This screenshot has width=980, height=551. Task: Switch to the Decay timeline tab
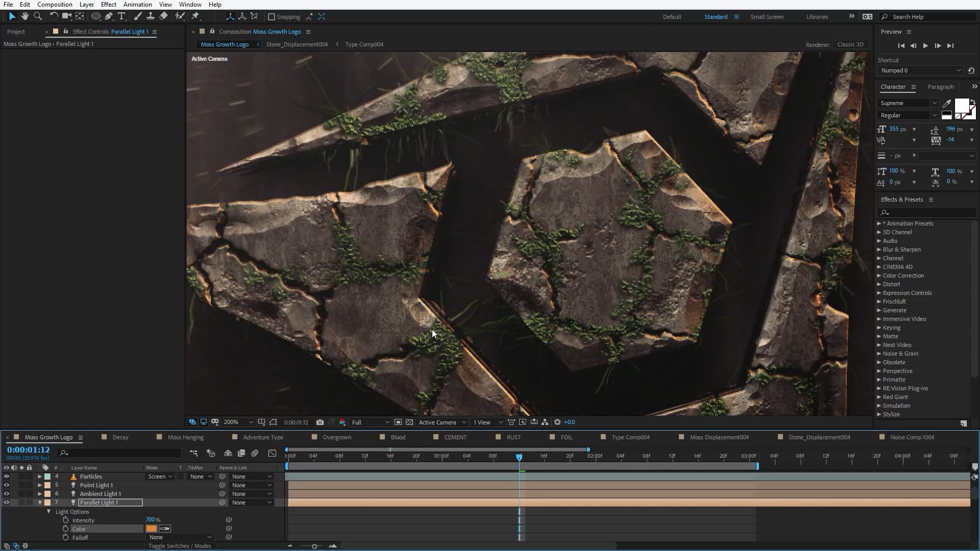pos(120,437)
